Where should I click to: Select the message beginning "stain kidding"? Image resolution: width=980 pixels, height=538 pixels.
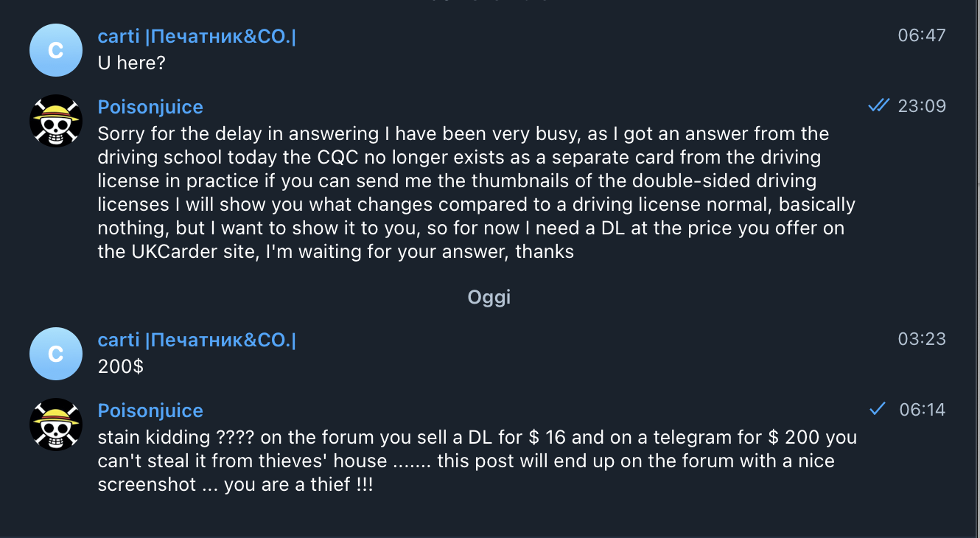click(472, 461)
